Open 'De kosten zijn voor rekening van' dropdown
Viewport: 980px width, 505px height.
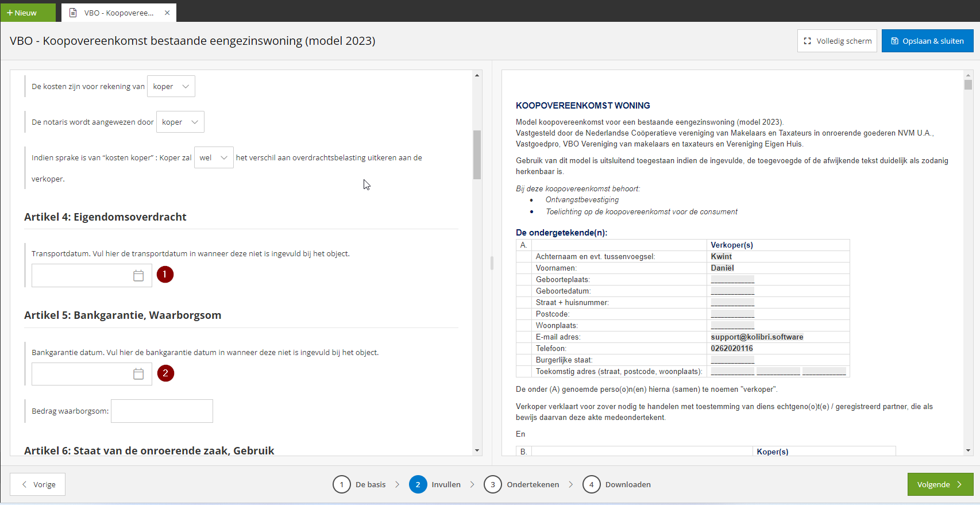171,86
